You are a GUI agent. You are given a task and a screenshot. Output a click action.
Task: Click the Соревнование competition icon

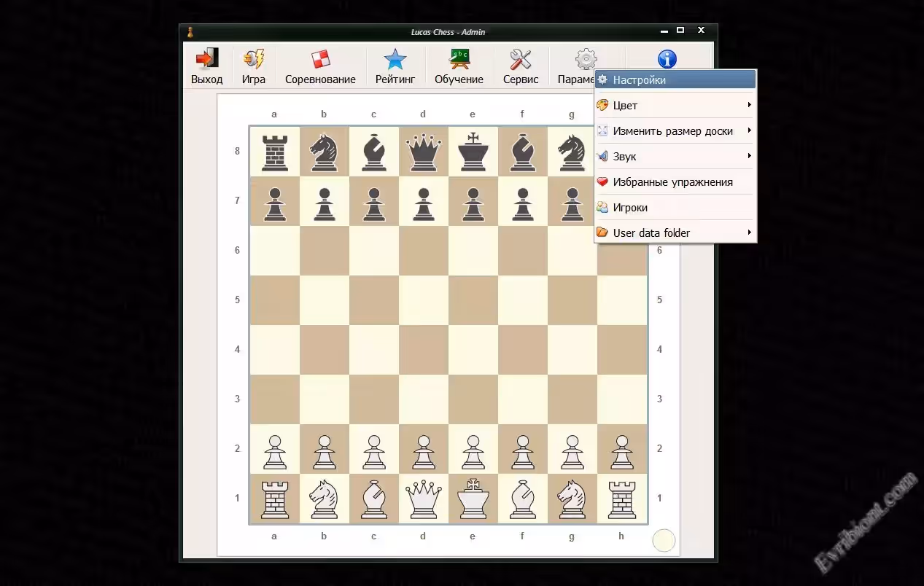tap(320, 60)
